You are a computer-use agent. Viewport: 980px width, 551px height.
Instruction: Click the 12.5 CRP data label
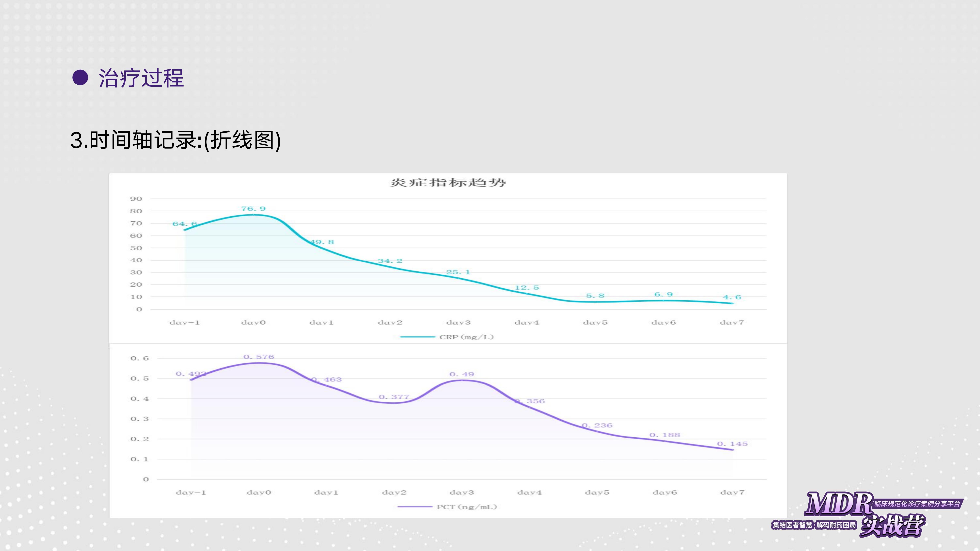pyautogui.click(x=527, y=288)
